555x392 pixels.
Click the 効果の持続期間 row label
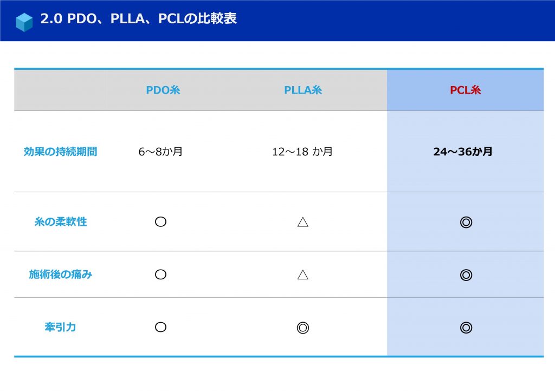coord(60,152)
